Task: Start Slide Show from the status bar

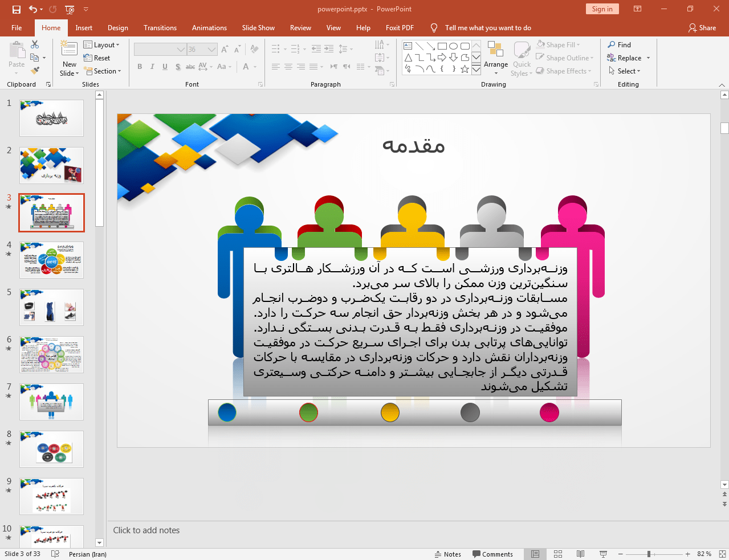Action: (x=603, y=554)
